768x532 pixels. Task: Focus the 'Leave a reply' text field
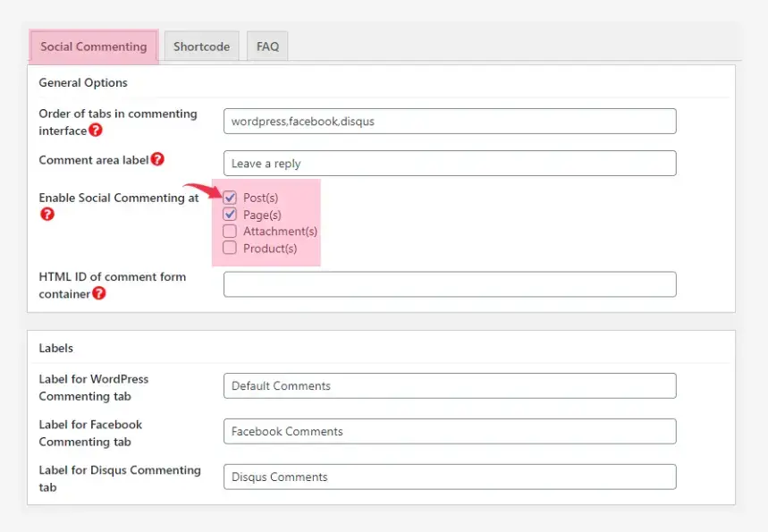449,164
